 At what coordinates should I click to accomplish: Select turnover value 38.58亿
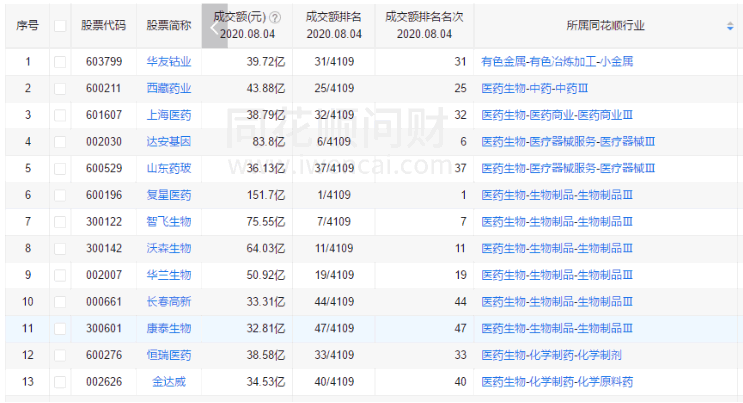tap(266, 355)
